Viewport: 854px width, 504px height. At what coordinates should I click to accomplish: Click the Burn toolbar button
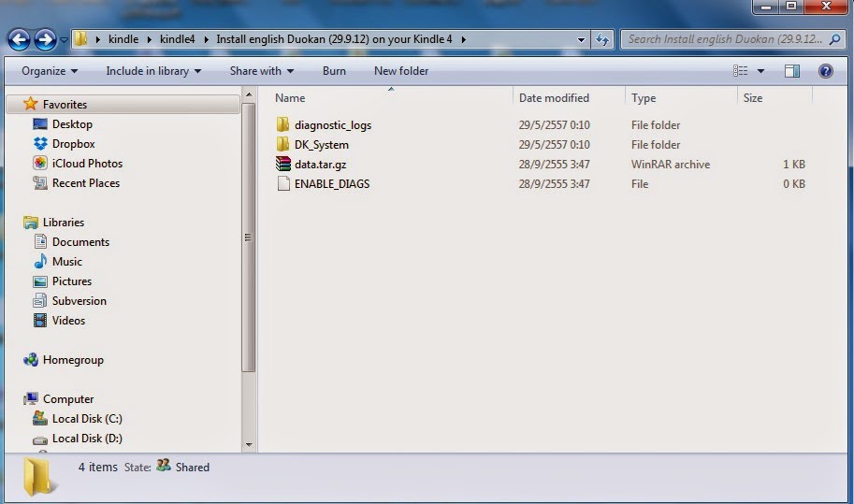(x=334, y=71)
